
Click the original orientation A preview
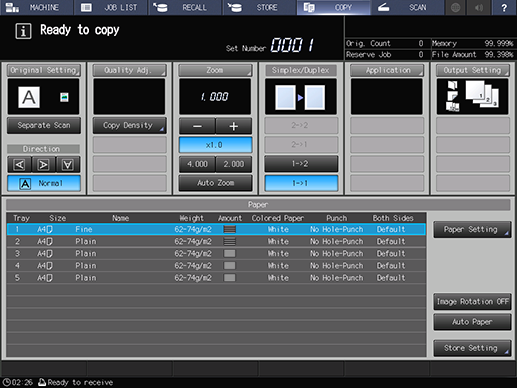29,97
